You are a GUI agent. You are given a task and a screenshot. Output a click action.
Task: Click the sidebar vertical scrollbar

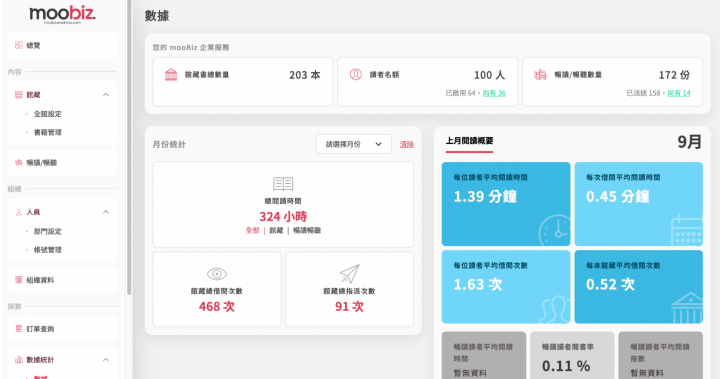(129, 147)
